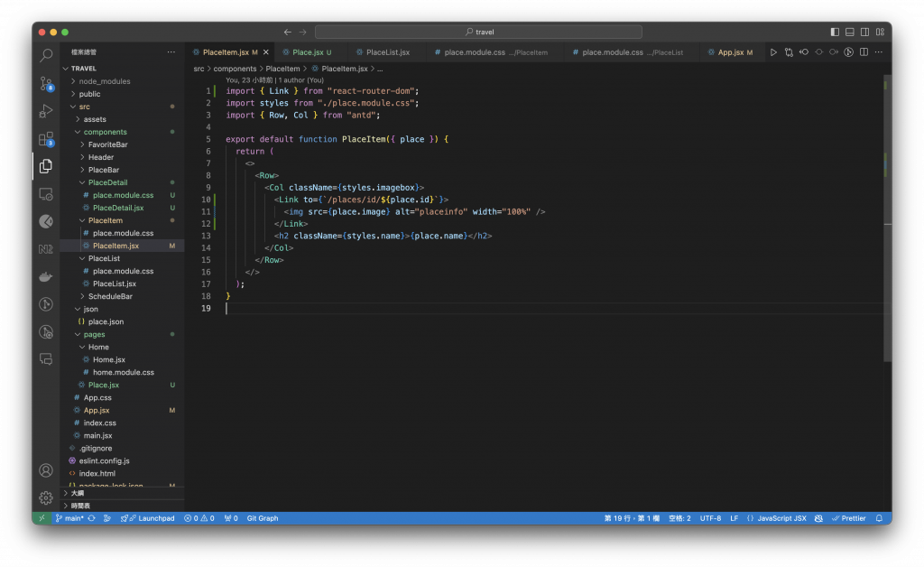The height and width of the screenshot is (567, 924).
Task: Open the Run and Debug view
Action: [x=46, y=111]
